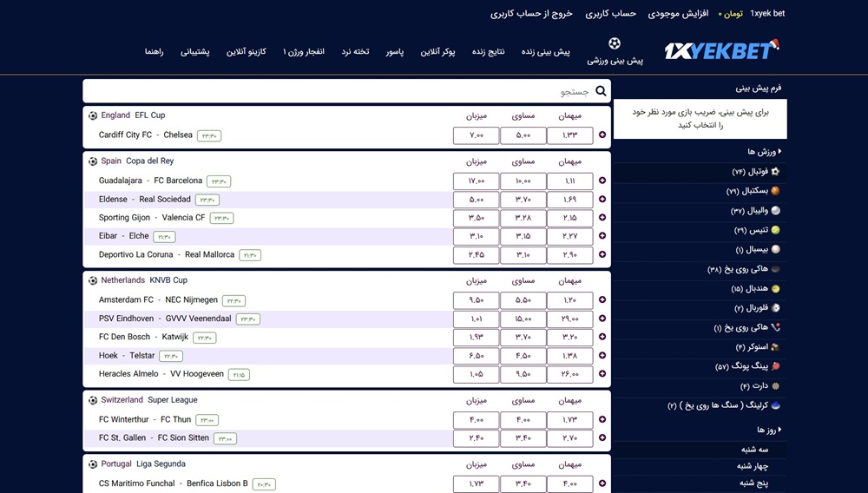Select draw odds for FC Winterthur - FC Thun

(x=523, y=420)
